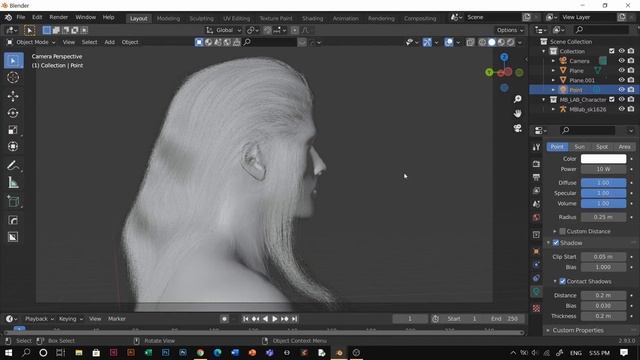Click the light Power field
Image resolution: width=640 pixels, height=360 pixels.
tap(603, 169)
